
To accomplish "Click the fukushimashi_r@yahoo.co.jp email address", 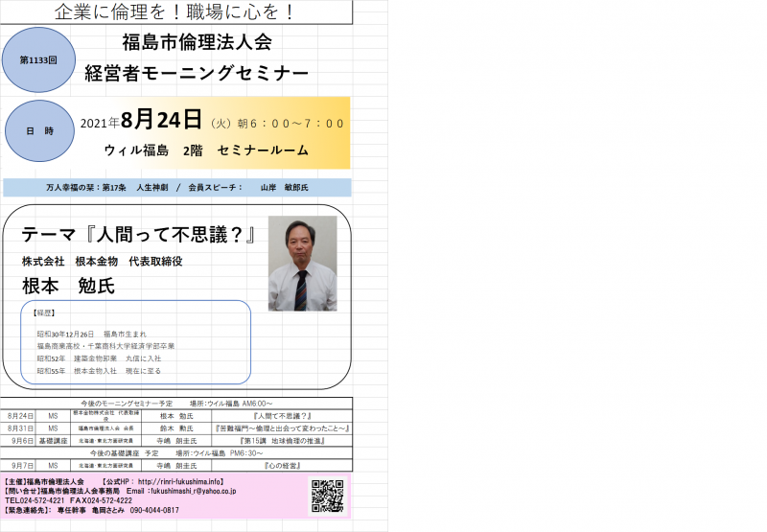I will click(194, 491).
